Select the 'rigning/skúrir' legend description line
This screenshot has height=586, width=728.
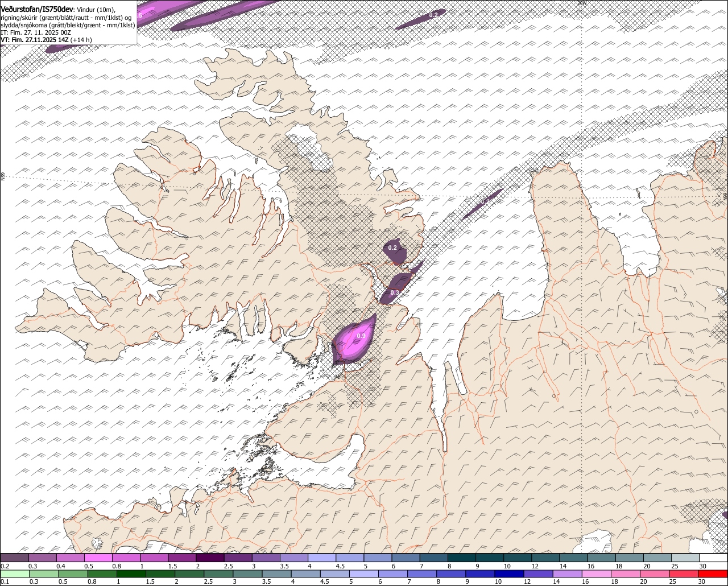[65, 17]
